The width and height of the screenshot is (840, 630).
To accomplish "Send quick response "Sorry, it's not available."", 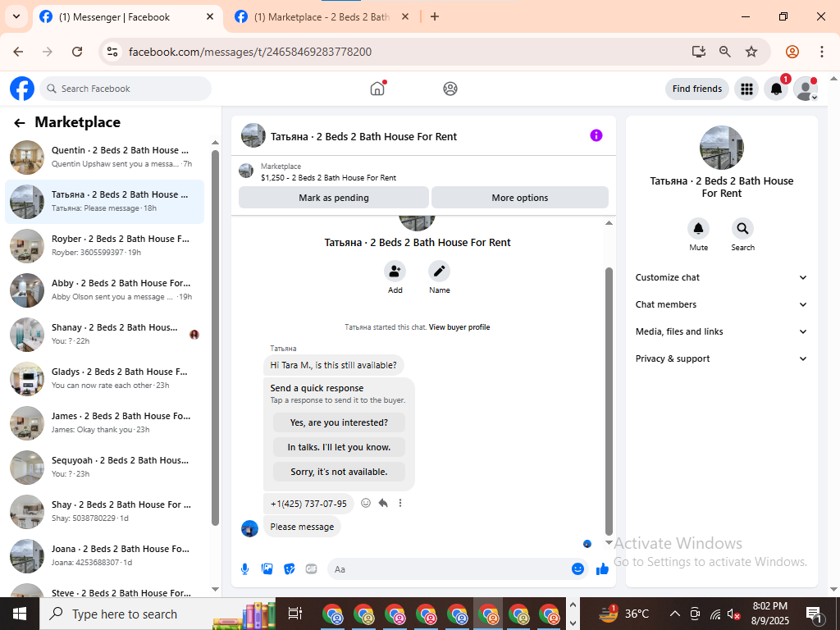I will tap(339, 472).
